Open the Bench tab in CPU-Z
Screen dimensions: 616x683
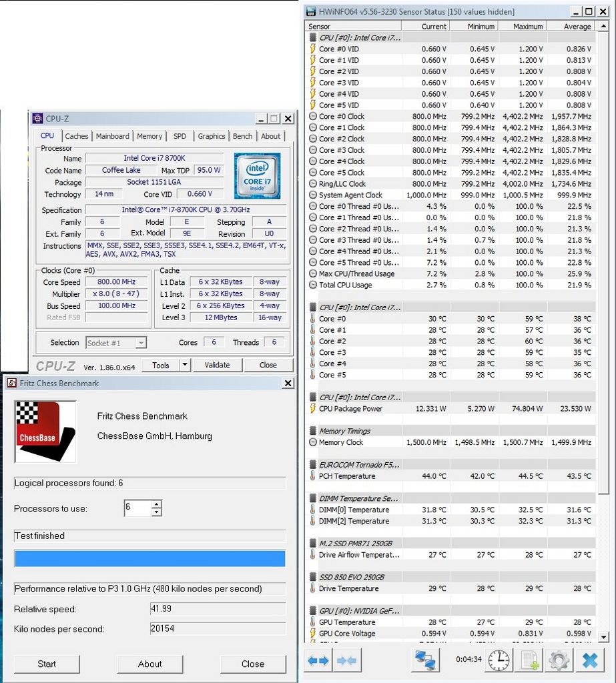[242, 136]
